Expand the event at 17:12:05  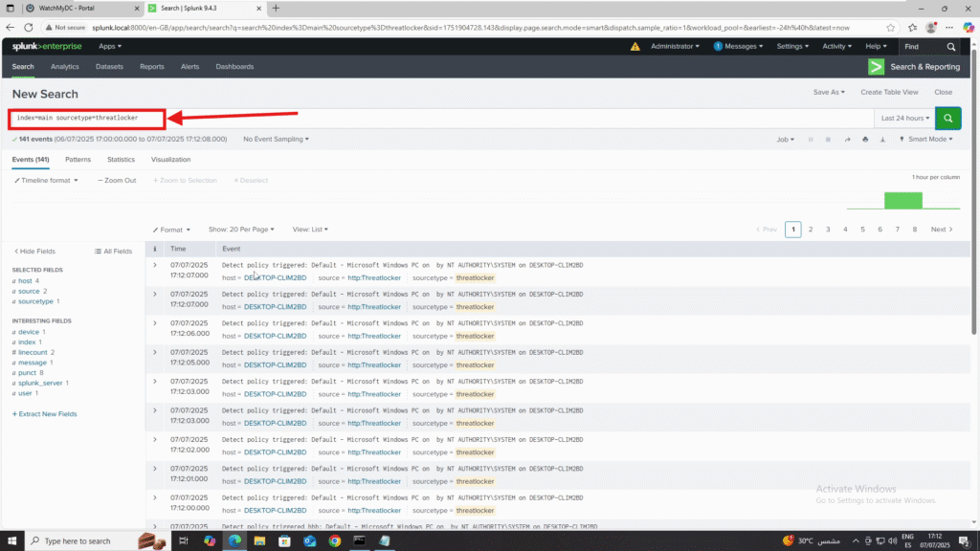(155, 352)
